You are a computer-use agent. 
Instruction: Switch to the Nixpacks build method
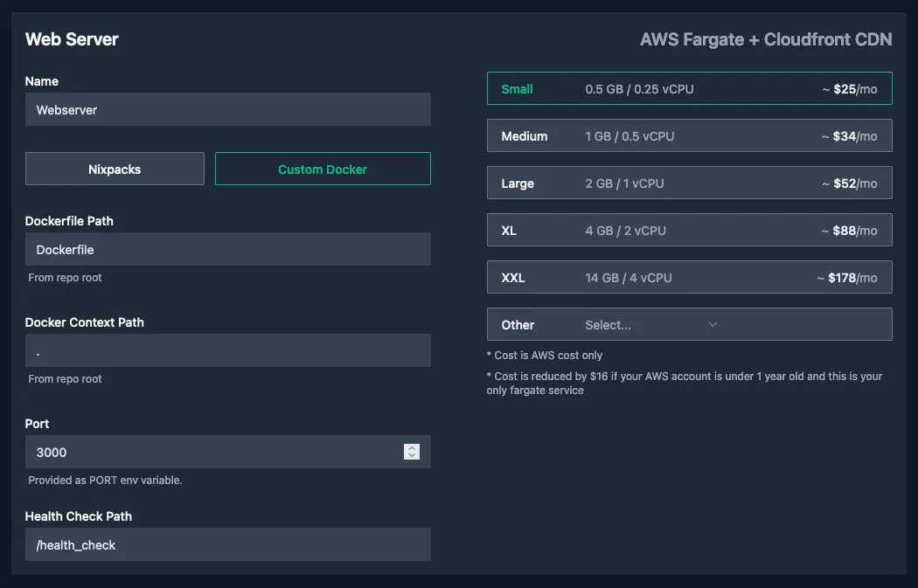[115, 168]
